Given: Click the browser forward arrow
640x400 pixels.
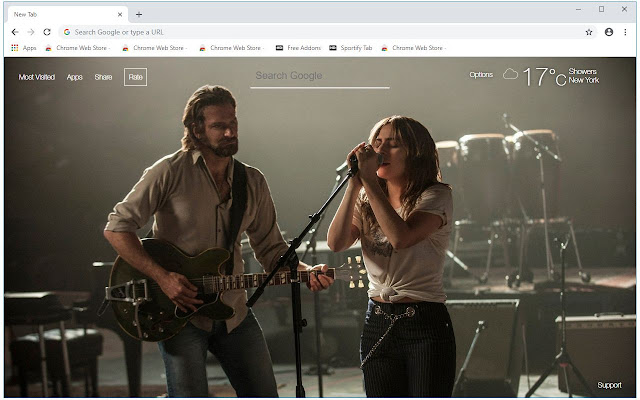Looking at the screenshot, I should (x=31, y=32).
